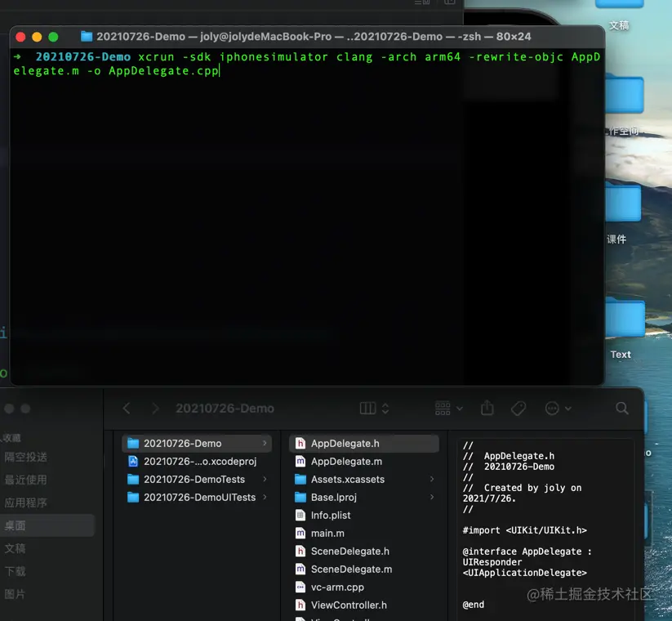
Task: Select the SceneDelegate.h file
Action: (364, 552)
